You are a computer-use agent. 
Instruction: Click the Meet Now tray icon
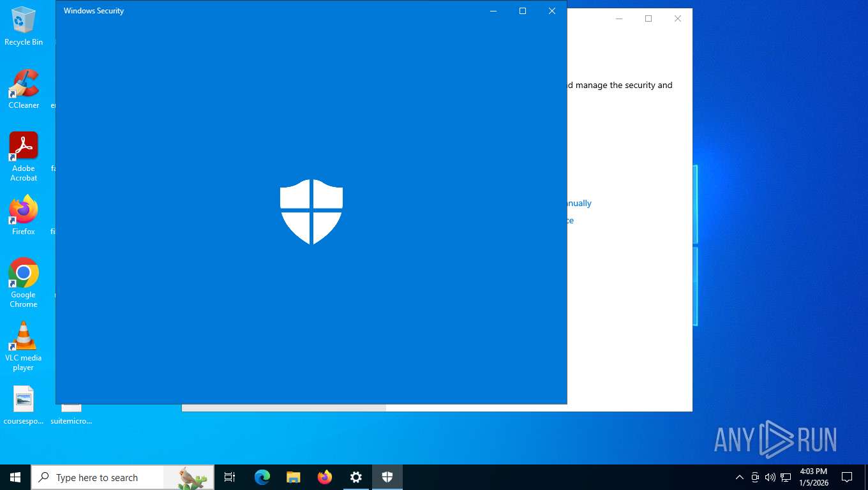755,477
